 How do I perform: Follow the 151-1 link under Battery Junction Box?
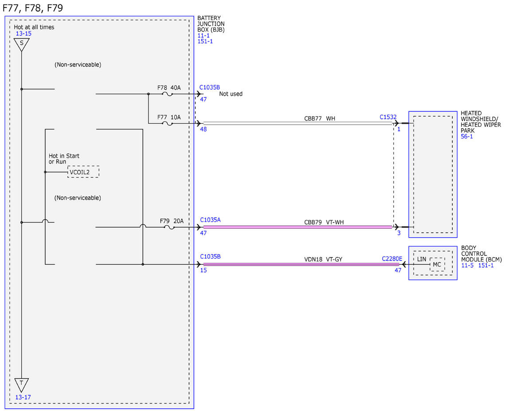pyautogui.click(x=205, y=42)
